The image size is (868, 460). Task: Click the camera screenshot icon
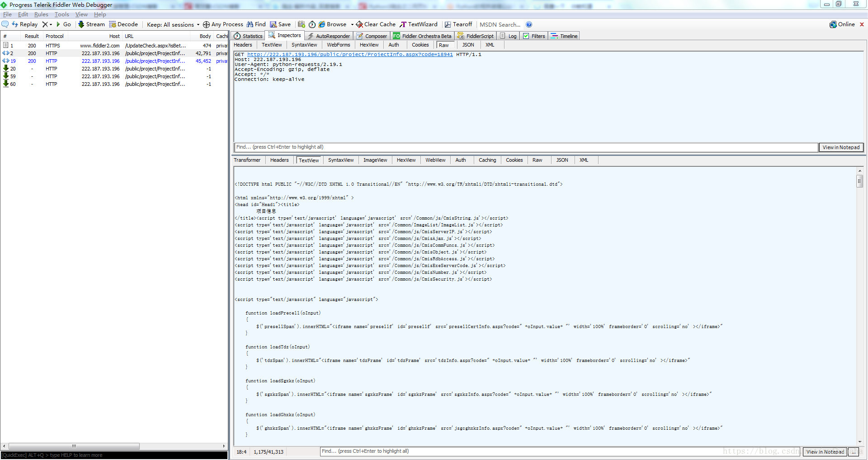coord(302,24)
